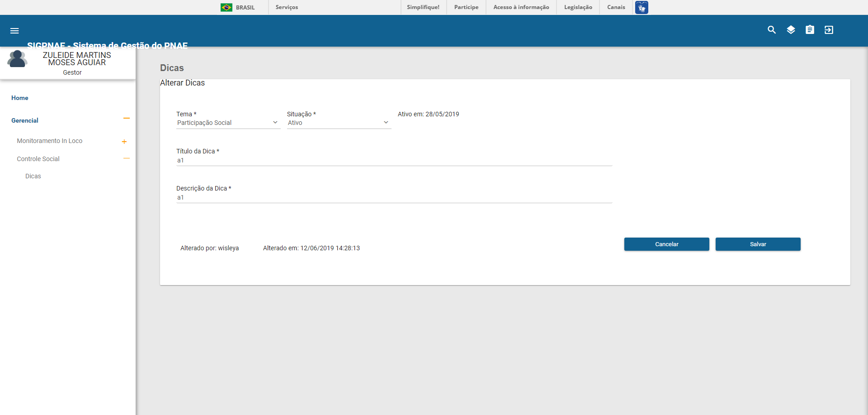Go to Home in sidebar
The width and height of the screenshot is (868, 415).
(x=20, y=98)
